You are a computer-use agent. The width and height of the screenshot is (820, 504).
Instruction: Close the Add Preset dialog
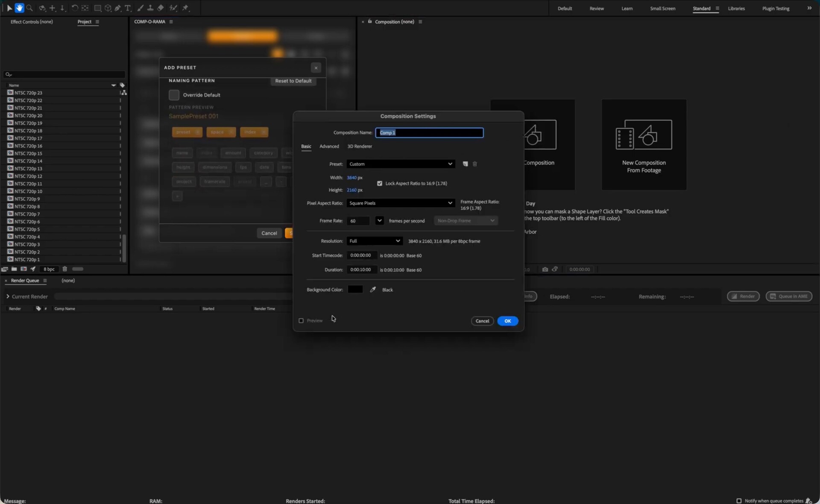click(316, 68)
